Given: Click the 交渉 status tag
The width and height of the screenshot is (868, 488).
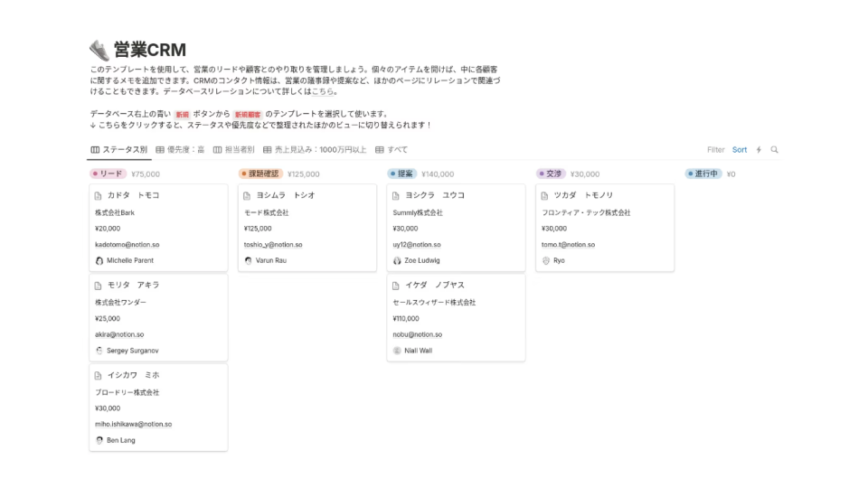Looking at the screenshot, I should [551, 174].
